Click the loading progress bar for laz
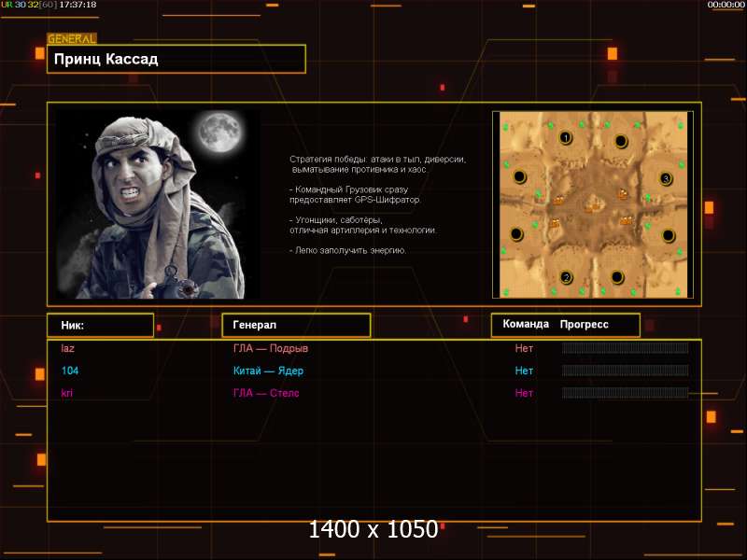Image resolution: width=747 pixels, height=560 pixels. 625,348
